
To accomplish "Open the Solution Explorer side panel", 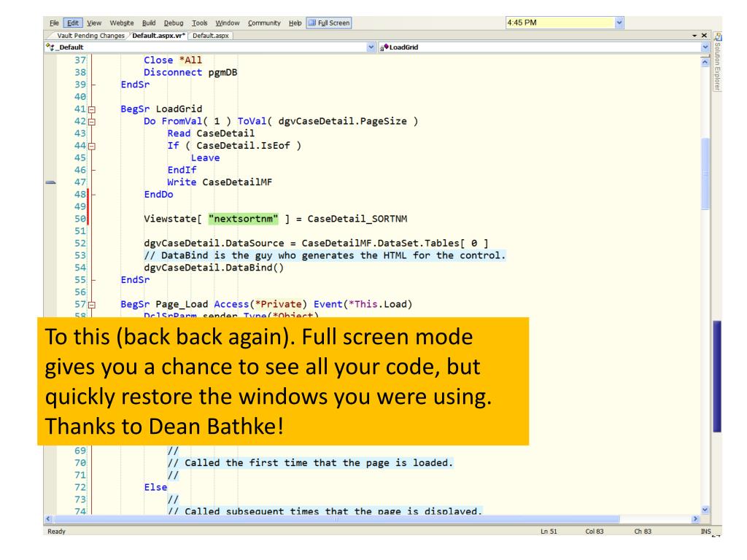I will [717, 62].
